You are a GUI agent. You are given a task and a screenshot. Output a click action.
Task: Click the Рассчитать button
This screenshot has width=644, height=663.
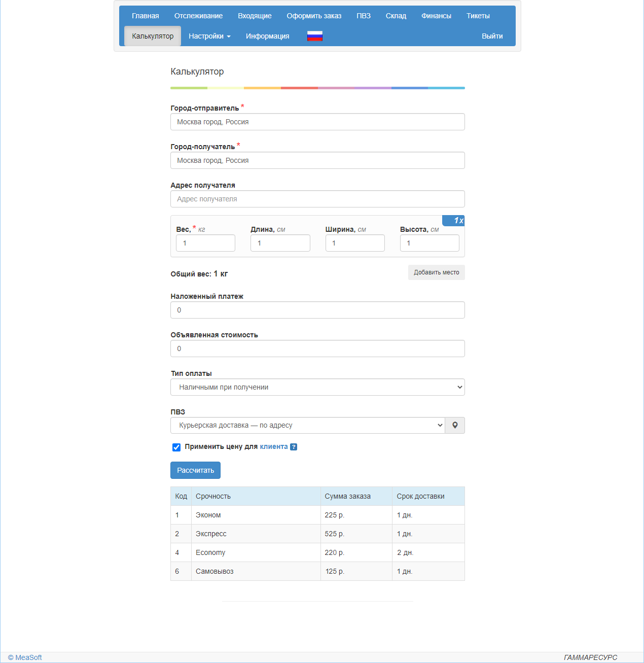195,470
